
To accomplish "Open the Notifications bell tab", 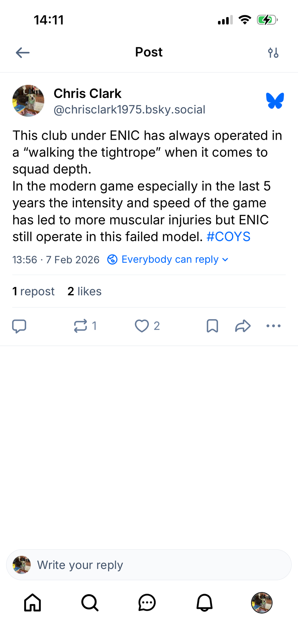I will pos(204,602).
